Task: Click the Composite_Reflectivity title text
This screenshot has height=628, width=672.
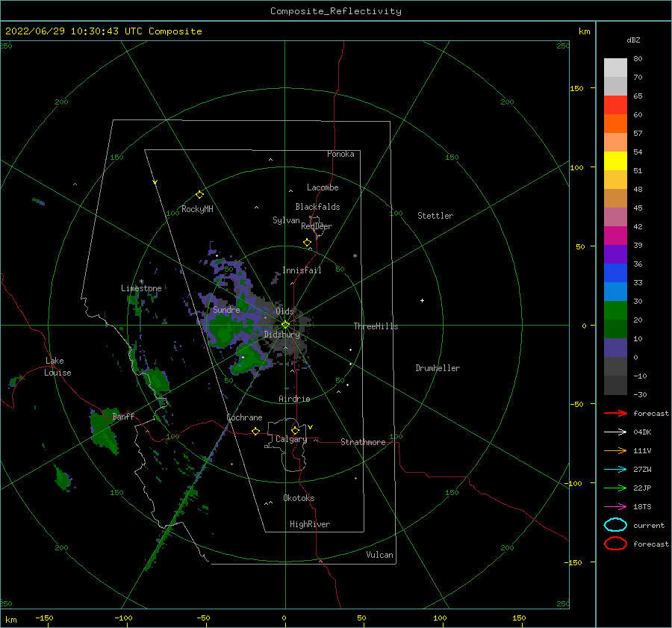Action: 335,11
